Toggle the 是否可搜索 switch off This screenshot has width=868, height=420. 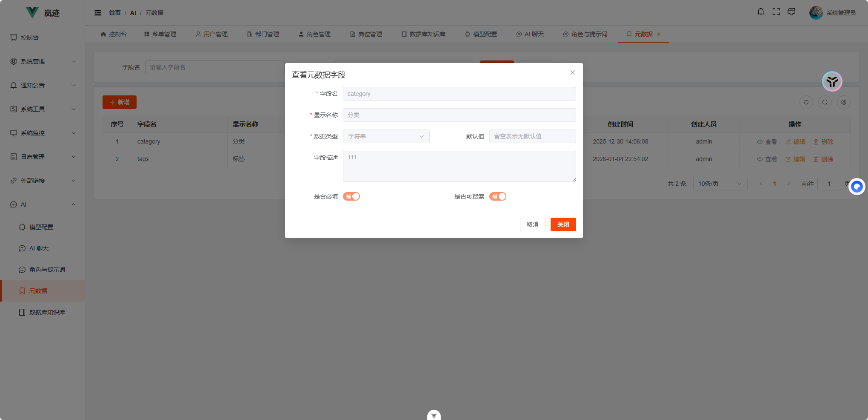(498, 196)
